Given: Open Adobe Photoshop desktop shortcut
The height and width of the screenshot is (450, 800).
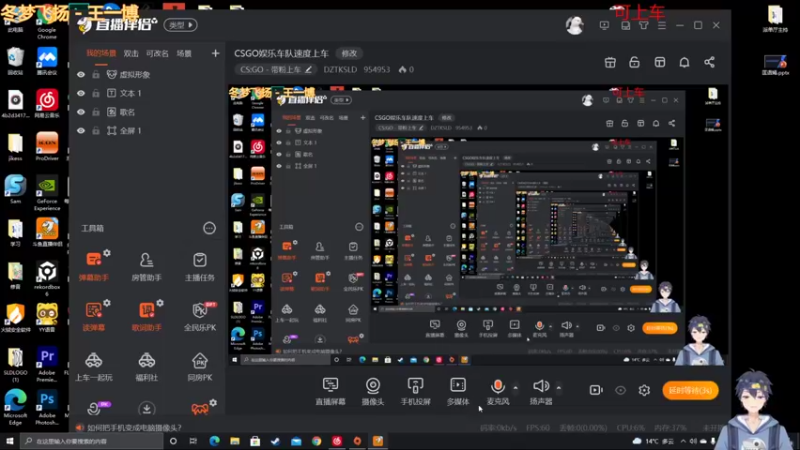Looking at the screenshot, I should (46, 408).
